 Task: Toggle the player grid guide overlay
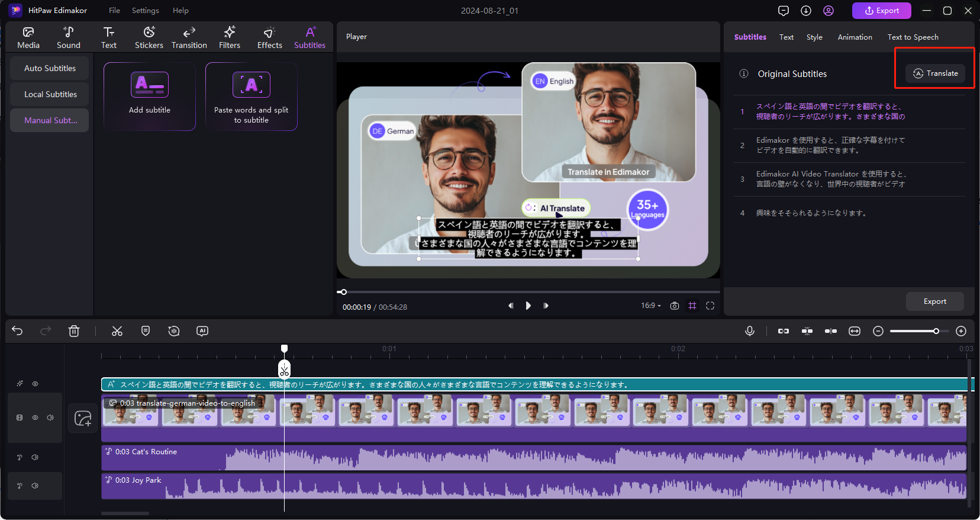coord(692,306)
